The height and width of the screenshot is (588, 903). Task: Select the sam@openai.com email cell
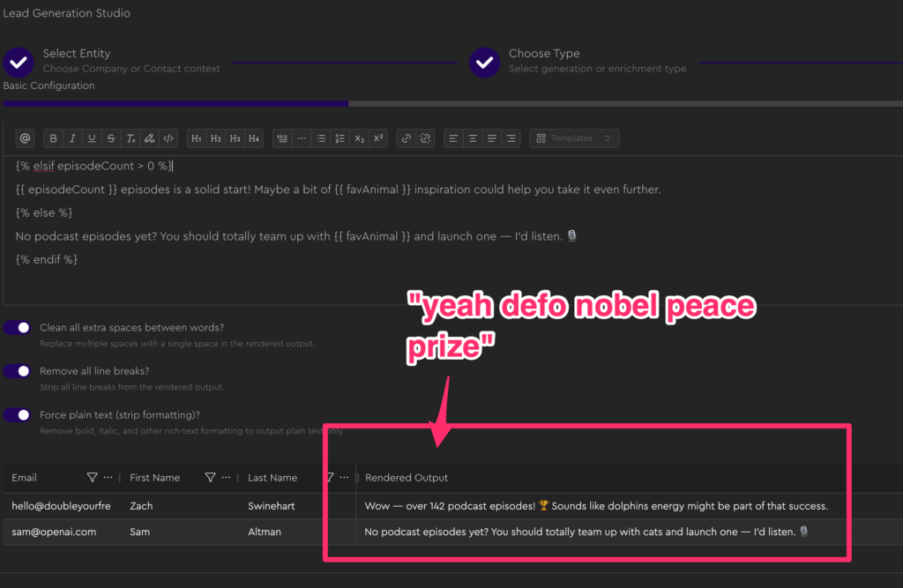pyautogui.click(x=54, y=532)
